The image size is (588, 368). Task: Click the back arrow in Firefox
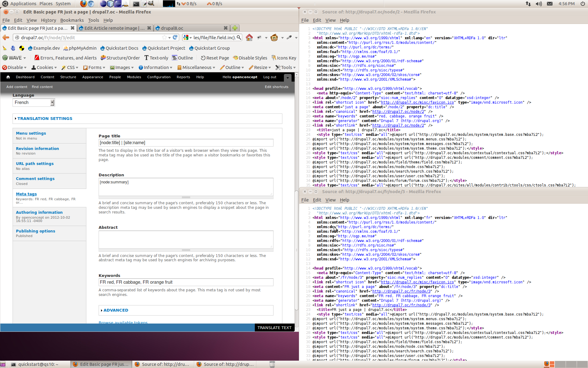coord(6,37)
